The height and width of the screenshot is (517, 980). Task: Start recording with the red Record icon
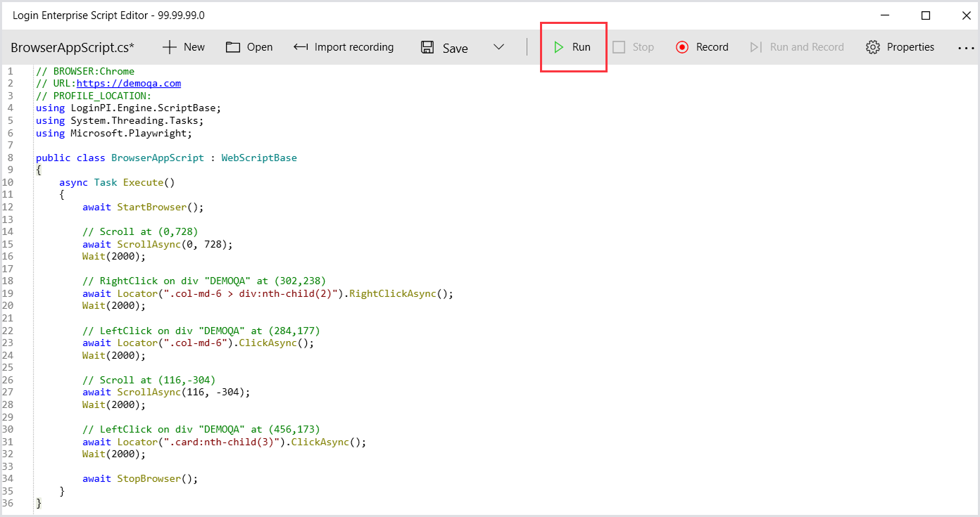(681, 47)
